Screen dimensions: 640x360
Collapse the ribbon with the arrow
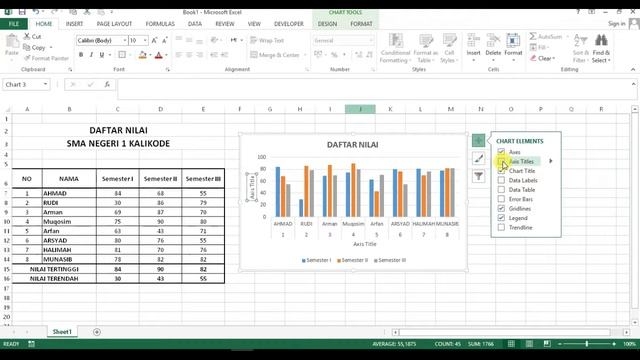click(x=633, y=70)
